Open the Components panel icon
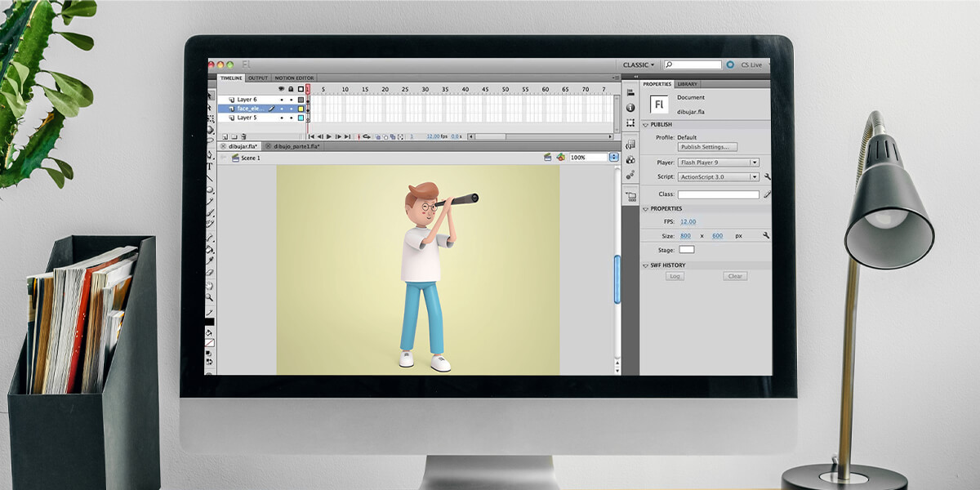Image resolution: width=980 pixels, height=490 pixels. pos(630,159)
